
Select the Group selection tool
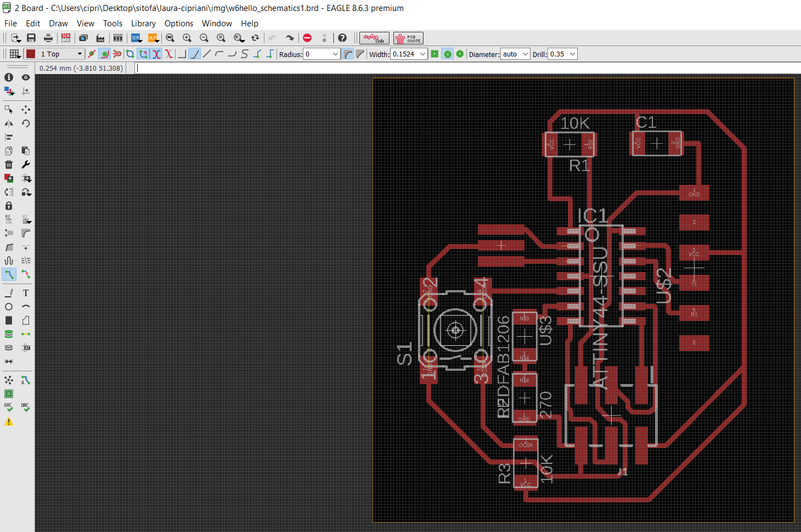pos(9,110)
